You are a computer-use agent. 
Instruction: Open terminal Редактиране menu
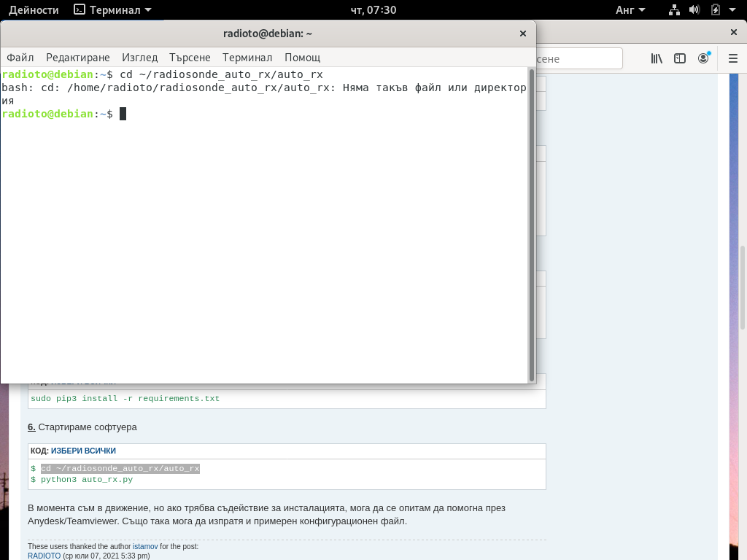pyautogui.click(x=77, y=58)
